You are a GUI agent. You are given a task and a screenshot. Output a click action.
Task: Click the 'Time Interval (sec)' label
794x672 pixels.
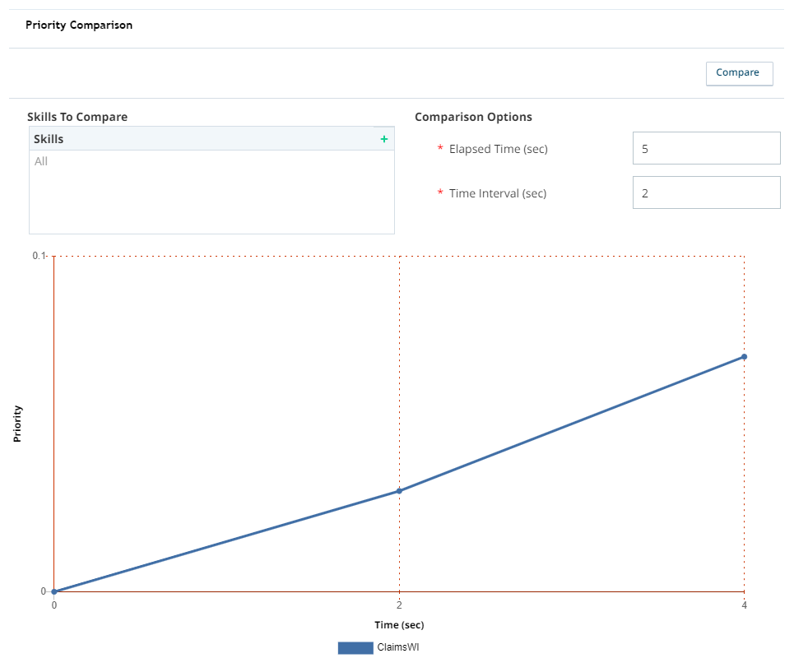click(x=498, y=193)
